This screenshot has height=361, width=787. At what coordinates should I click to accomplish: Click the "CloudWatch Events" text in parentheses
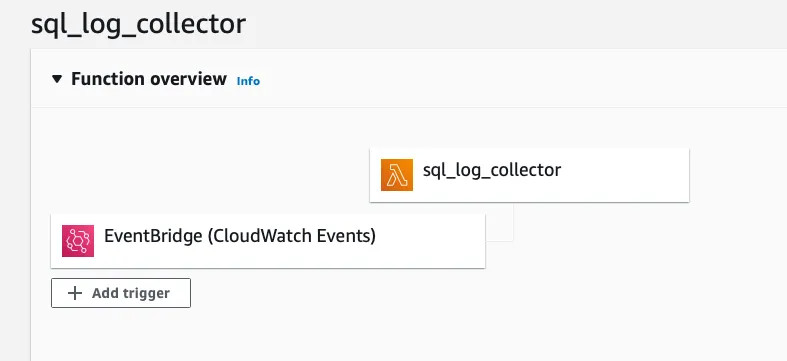(291, 235)
